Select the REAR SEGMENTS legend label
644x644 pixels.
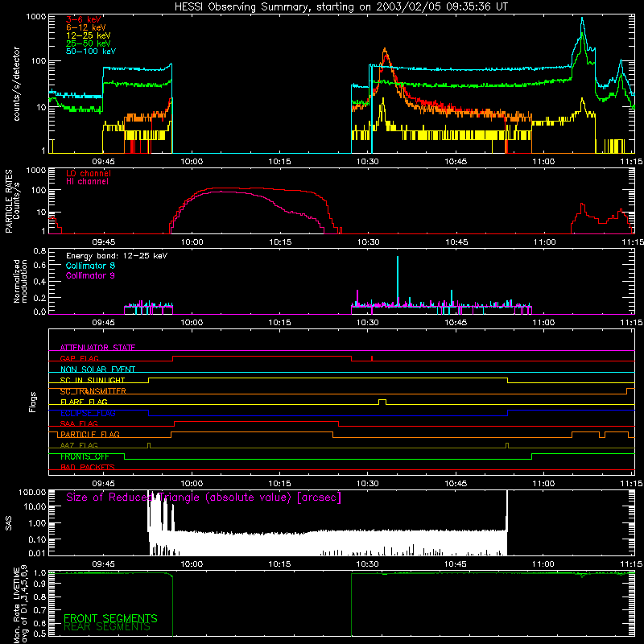[107, 627]
